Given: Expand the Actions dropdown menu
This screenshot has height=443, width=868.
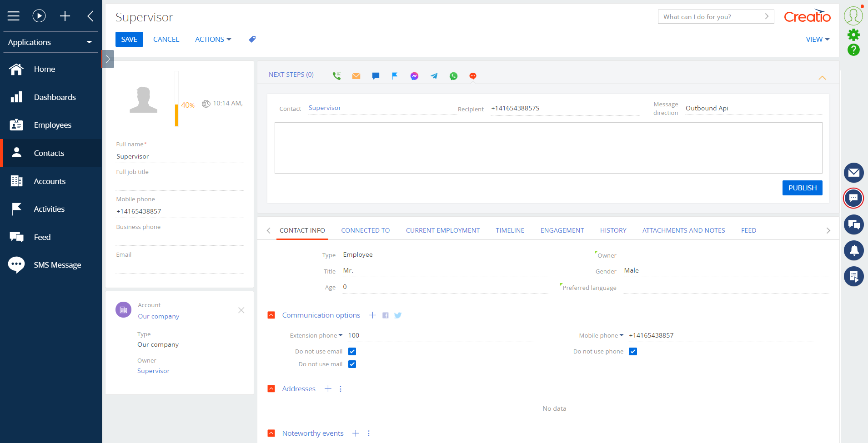Looking at the screenshot, I should (213, 40).
